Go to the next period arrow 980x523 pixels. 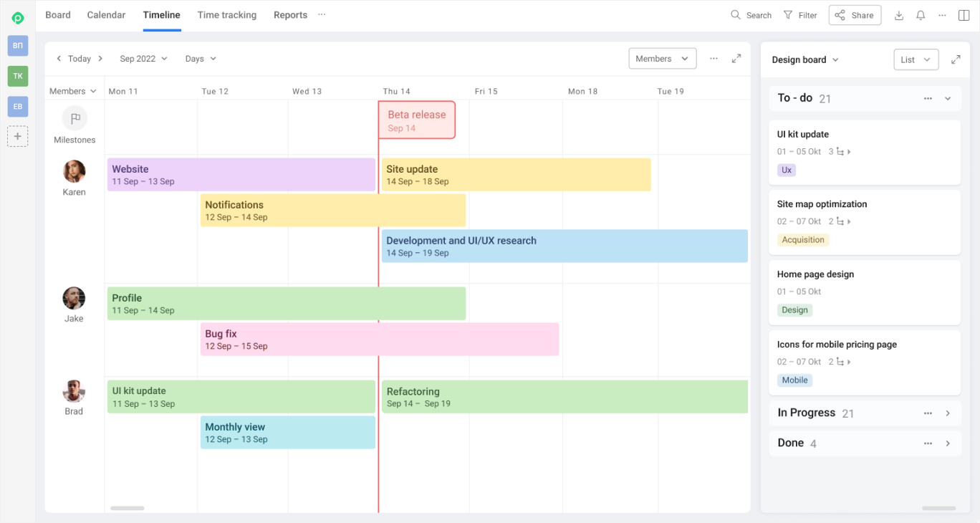click(x=100, y=59)
